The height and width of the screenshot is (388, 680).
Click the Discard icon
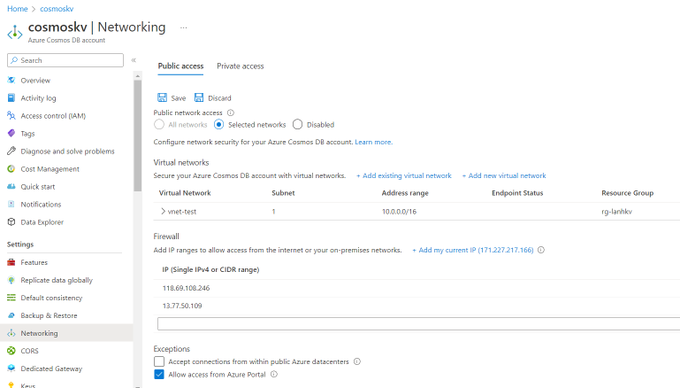pos(199,98)
